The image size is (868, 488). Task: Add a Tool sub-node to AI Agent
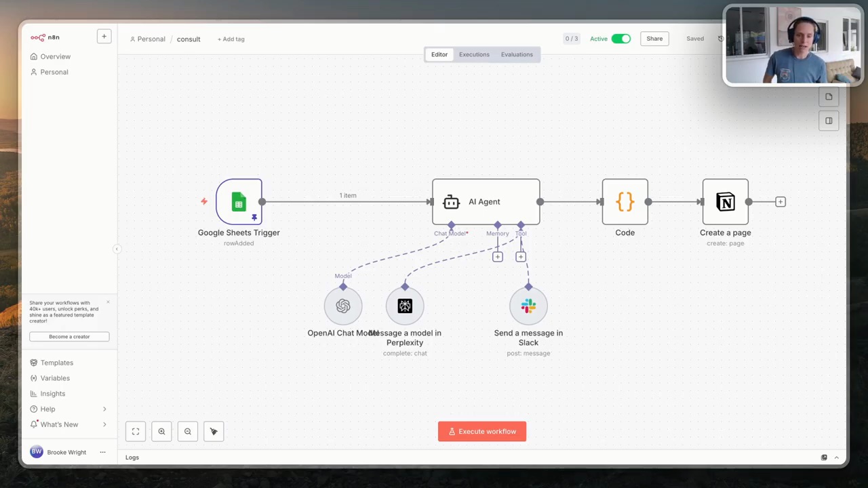(x=520, y=256)
